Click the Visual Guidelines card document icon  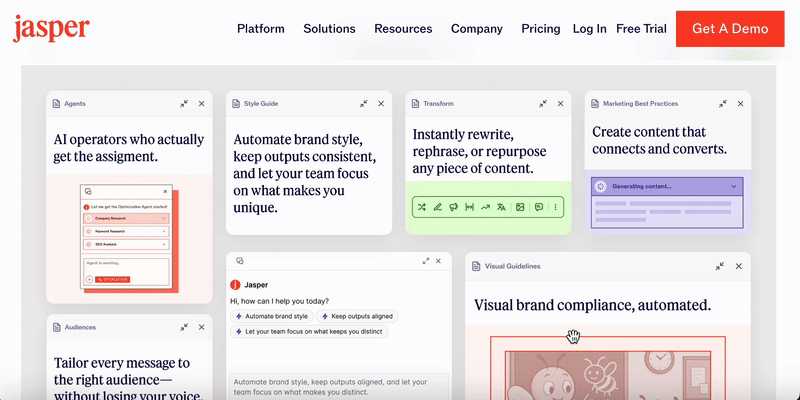click(476, 266)
